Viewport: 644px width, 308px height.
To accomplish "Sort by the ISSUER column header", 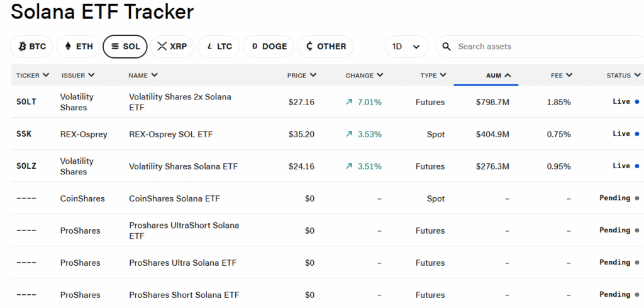I will click(x=78, y=76).
